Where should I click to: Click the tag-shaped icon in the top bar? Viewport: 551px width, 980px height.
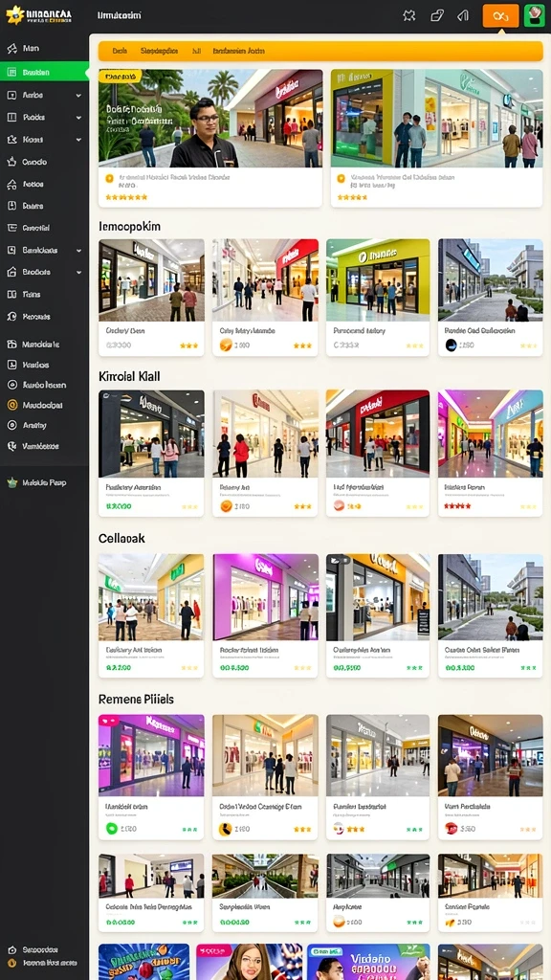tap(436, 15)
